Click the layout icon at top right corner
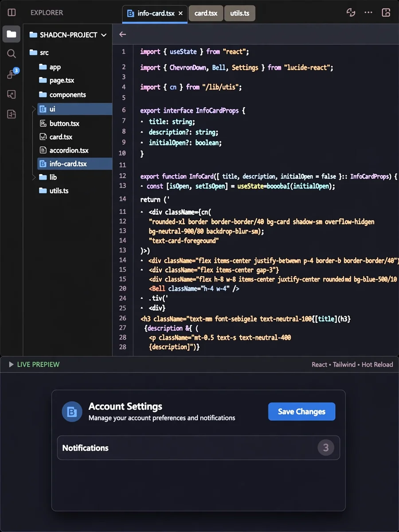The image size is (399, 532). click(x=386, y=12)
